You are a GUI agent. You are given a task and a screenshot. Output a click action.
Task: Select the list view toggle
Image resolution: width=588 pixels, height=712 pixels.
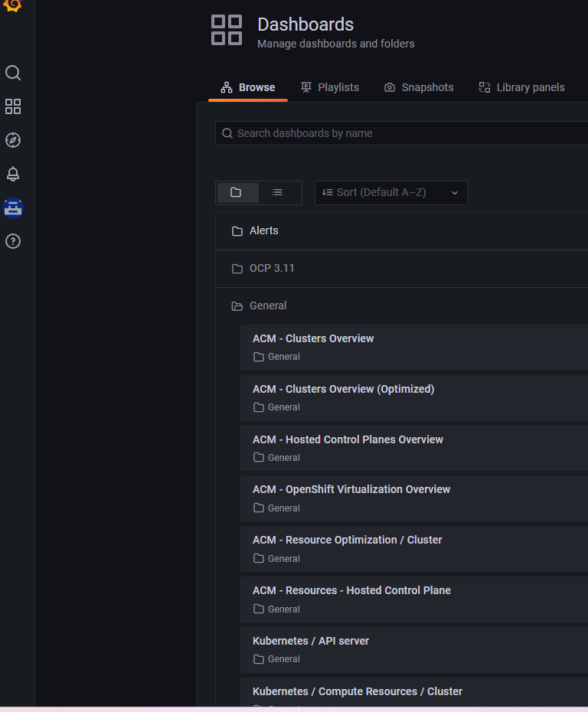pyautogui.click(x=277, y=192)
